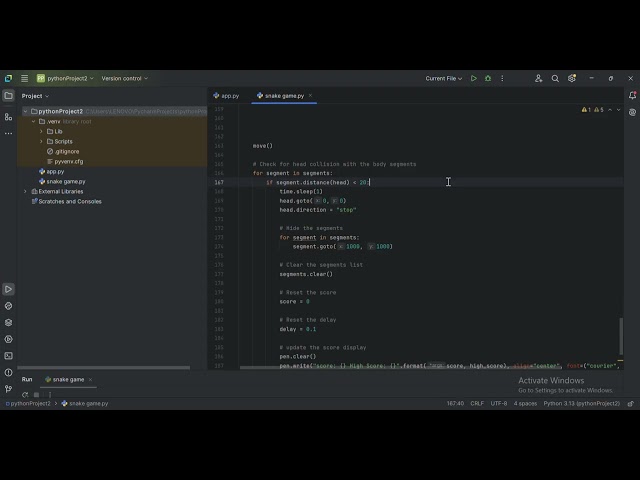Open the main hamburger menu
This screenshot has width=640, height=480.
[24, 78]
